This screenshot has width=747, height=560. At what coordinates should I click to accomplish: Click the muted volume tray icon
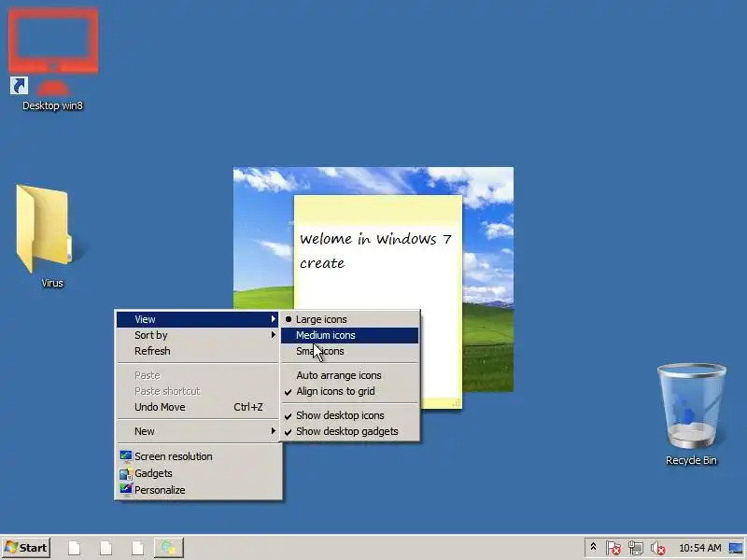(x=658, y=548)
